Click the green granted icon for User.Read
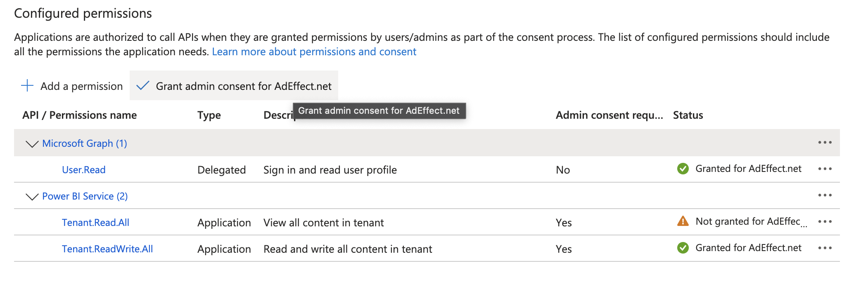 point(683,169)
